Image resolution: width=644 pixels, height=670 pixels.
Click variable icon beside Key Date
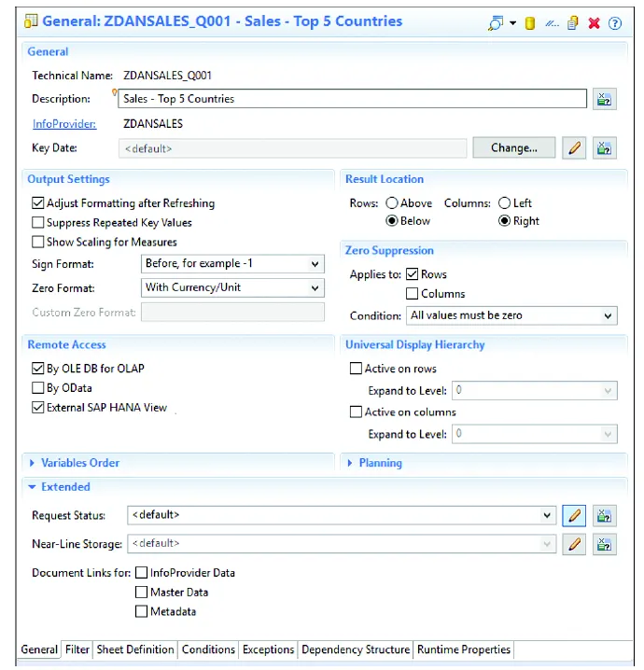tap(604, 147)
